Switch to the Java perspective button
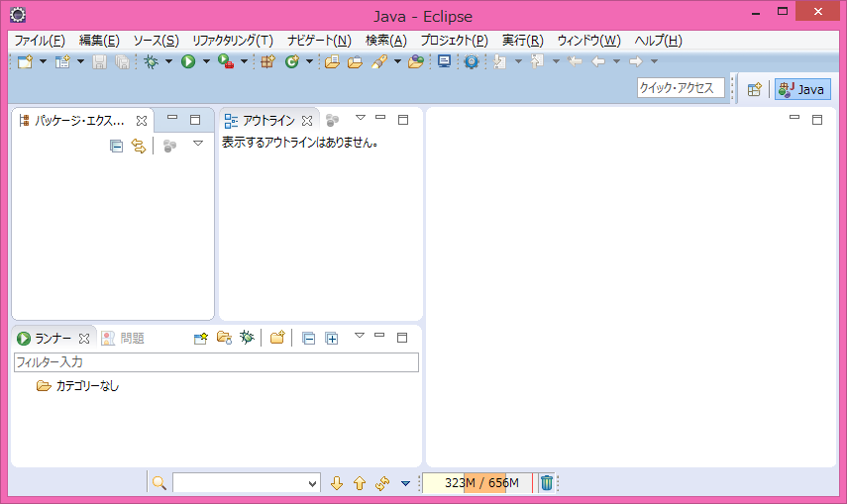Screen dimensions: 847x504 pos(802,89)
